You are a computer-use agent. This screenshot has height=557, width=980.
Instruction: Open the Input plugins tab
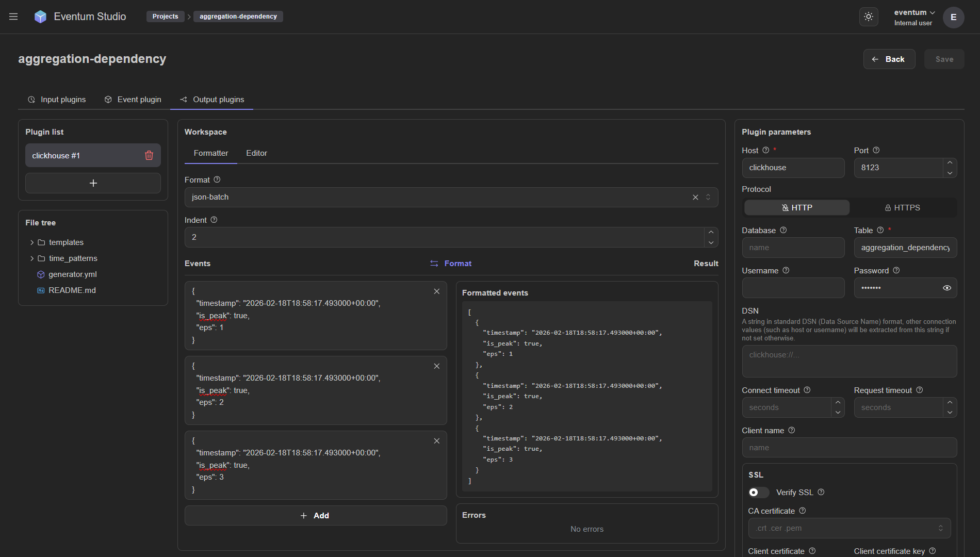(57, 100)
